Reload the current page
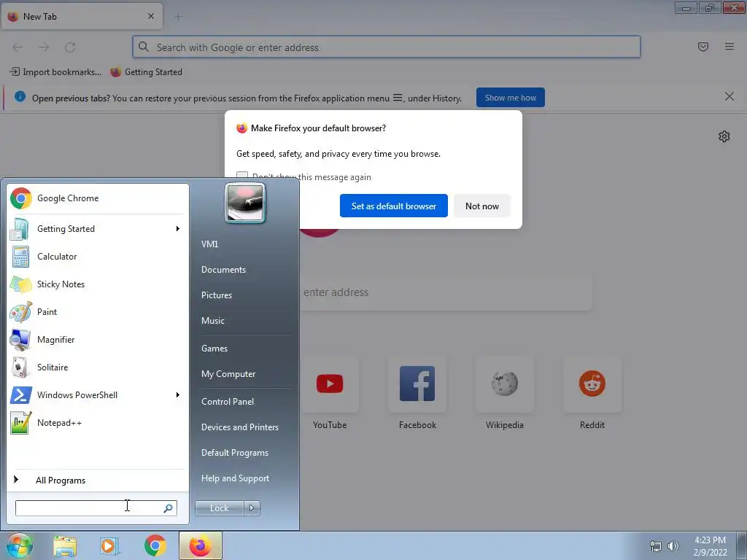Screen dimensions: 747x560 pyautogui.click(x=70, y=47)
